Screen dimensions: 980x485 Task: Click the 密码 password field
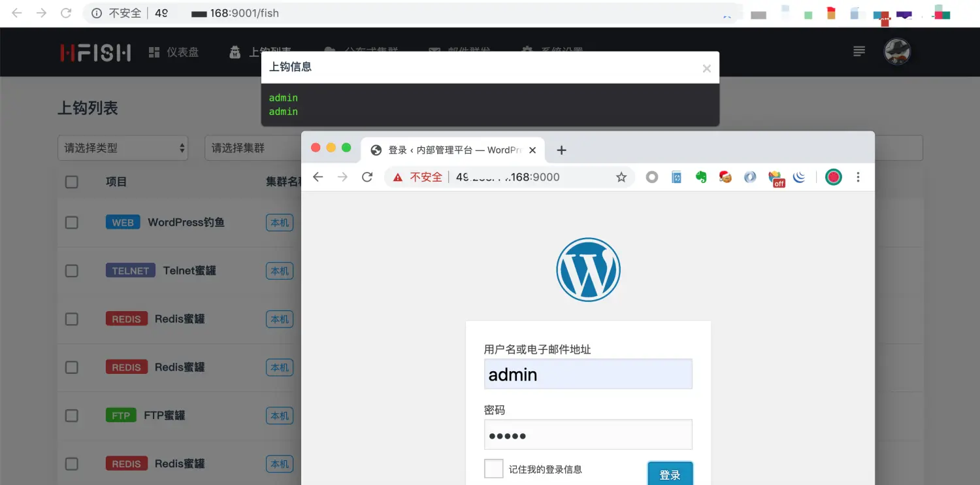(x=588, y=435)
